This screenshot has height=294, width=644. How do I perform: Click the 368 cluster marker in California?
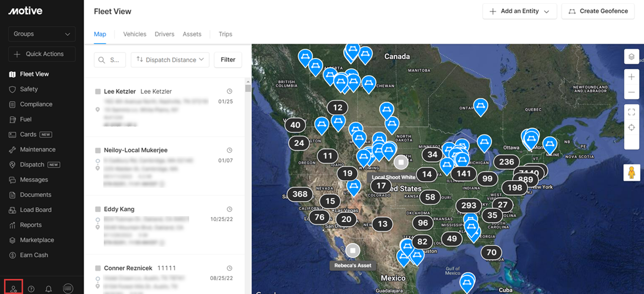pyautogui.click(x=300, y=194)
